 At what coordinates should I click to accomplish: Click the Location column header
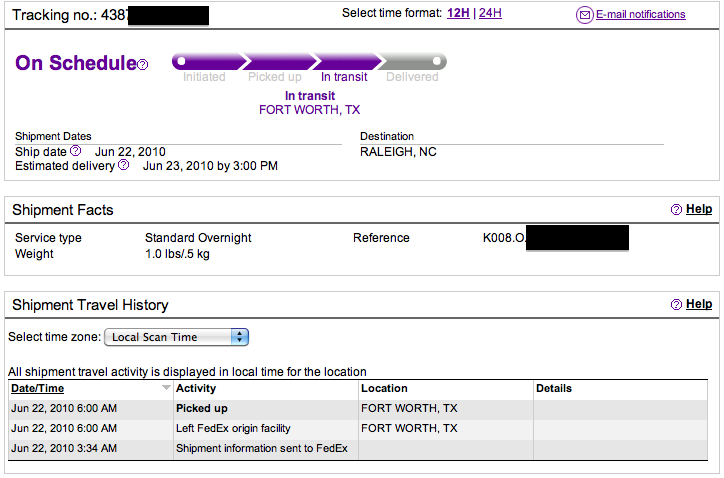pos(384,388)
